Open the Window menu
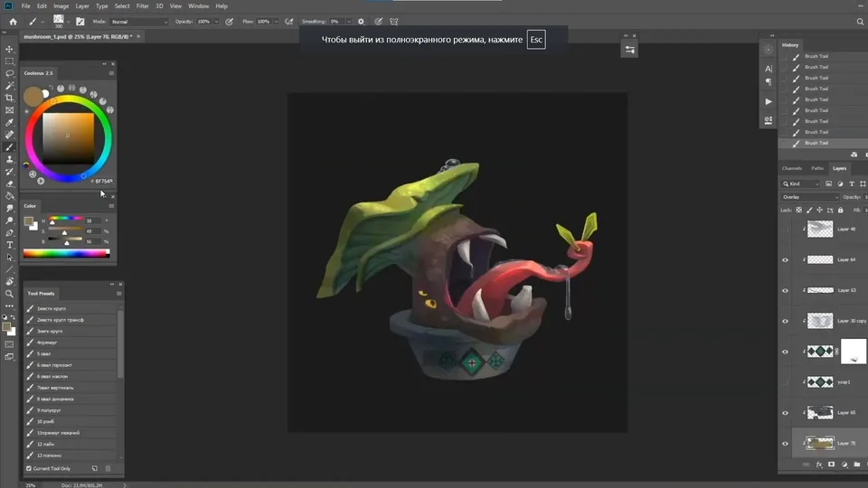 click(198, 6)
